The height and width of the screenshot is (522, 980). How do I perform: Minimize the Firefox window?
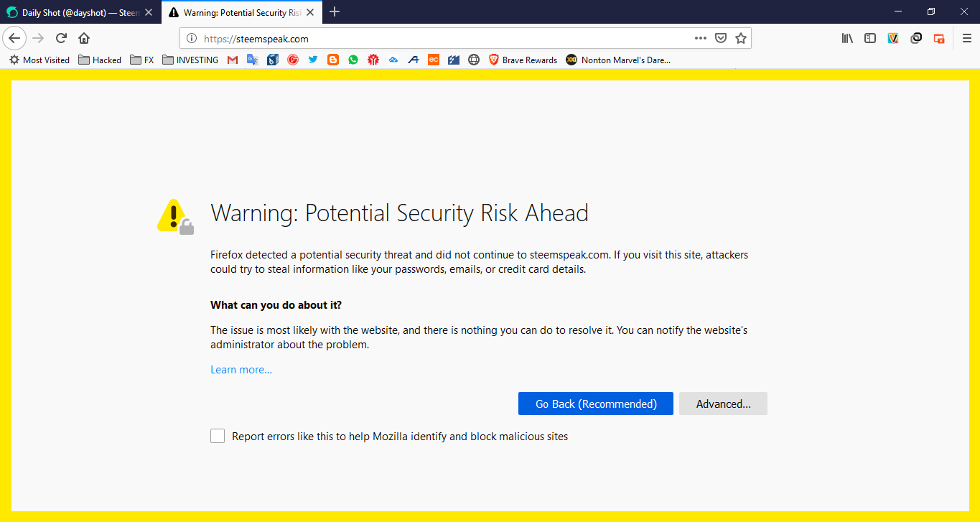click(898, 11)
